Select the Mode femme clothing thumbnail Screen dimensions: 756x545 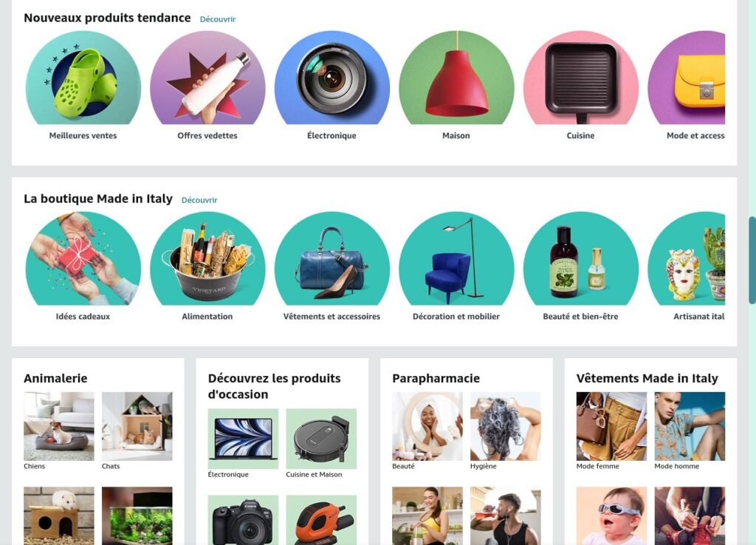611,426
